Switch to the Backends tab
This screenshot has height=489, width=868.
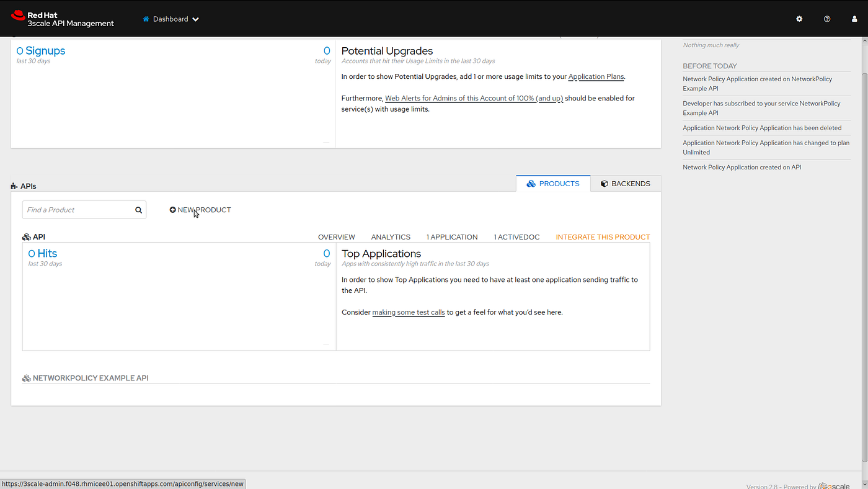pyautogui.click(x=626, y=184)
